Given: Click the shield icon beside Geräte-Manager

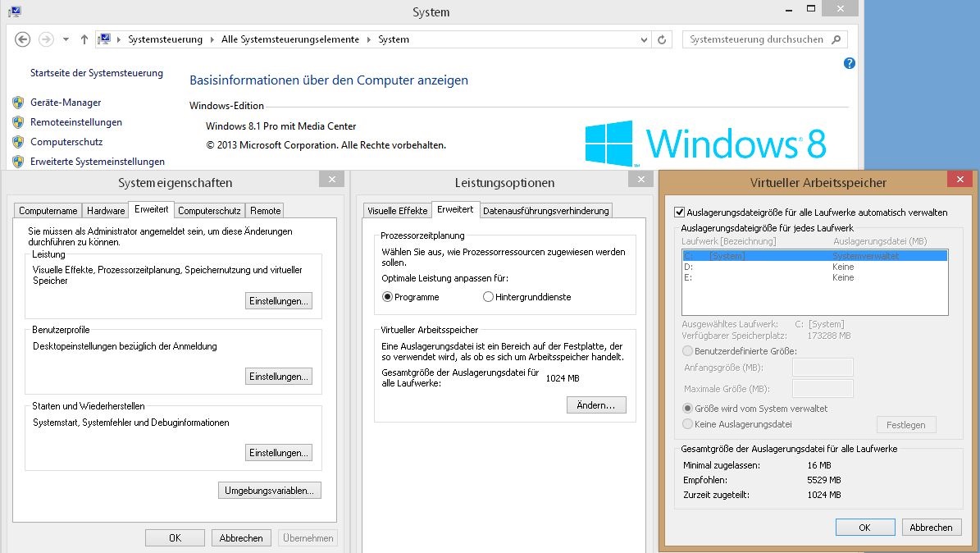Looking at the screenshot, I should 18,103.
